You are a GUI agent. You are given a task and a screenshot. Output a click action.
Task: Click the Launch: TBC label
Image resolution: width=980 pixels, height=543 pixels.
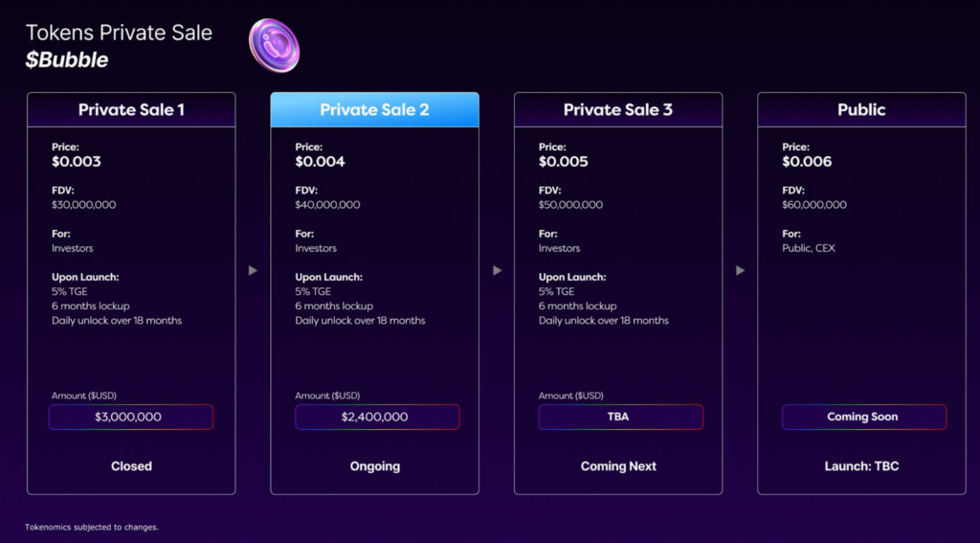point(861,466)
